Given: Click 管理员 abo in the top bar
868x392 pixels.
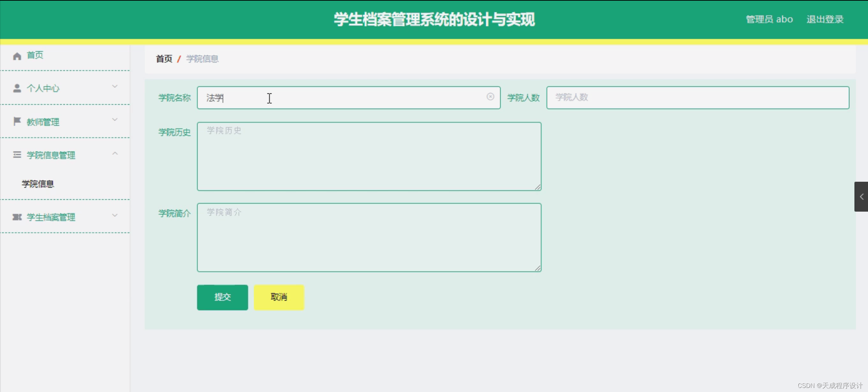Looking at the screenshot, I should click(769, 19).
